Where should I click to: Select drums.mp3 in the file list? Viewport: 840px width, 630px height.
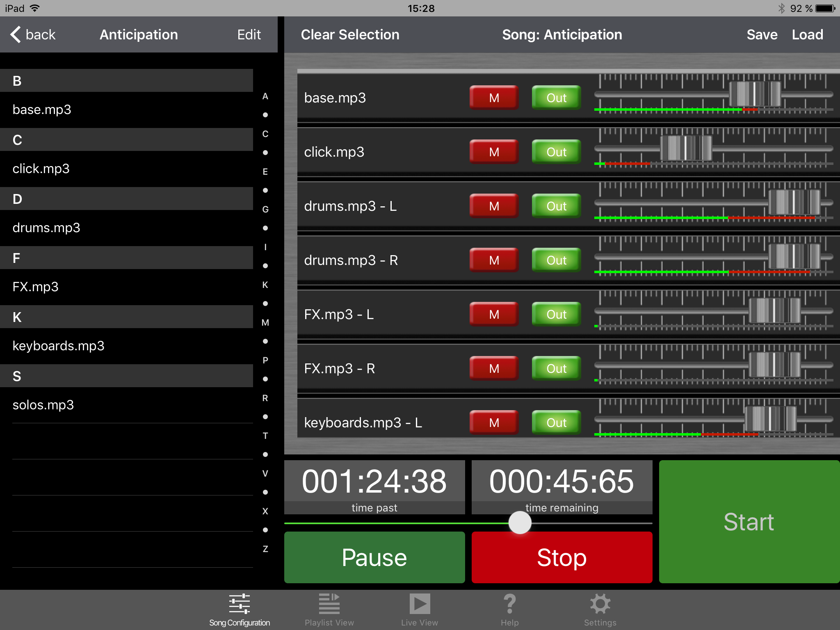pyautogui.click(x=126, y=228)
